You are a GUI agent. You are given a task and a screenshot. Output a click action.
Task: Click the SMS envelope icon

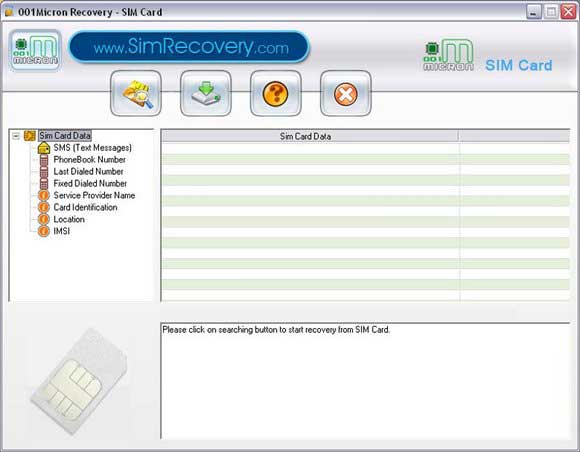44,148
